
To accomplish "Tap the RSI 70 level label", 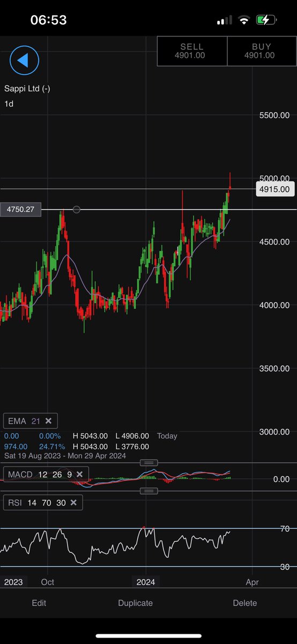I will pos(285,529).
